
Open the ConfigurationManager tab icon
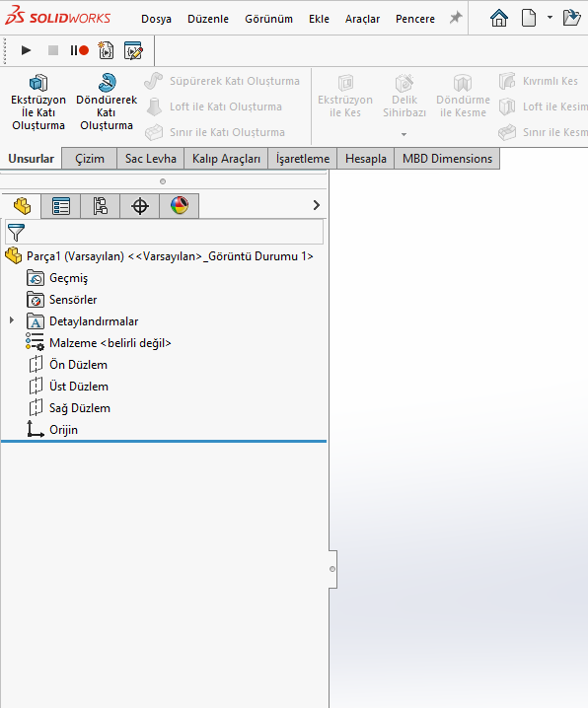(x=101, y=206)
